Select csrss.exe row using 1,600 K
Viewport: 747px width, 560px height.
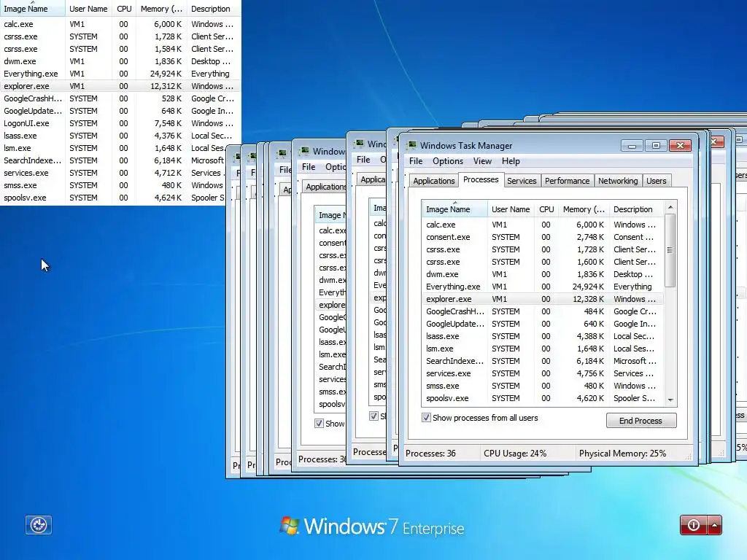coord(542,262)
